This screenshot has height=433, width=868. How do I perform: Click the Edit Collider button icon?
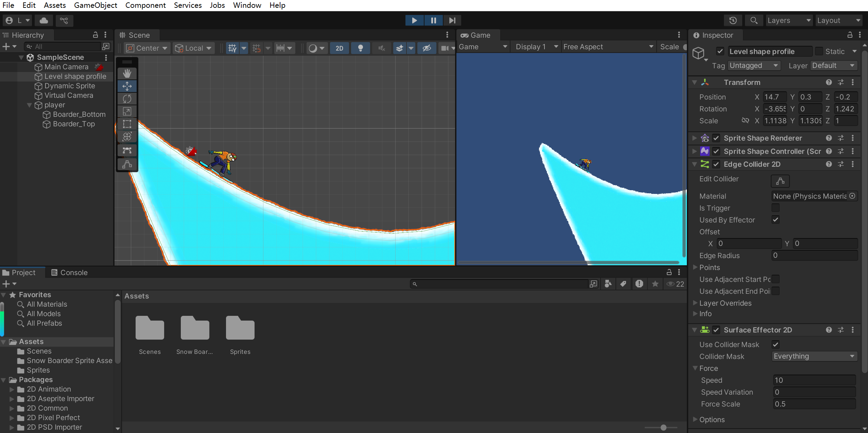tap(780, 181)
